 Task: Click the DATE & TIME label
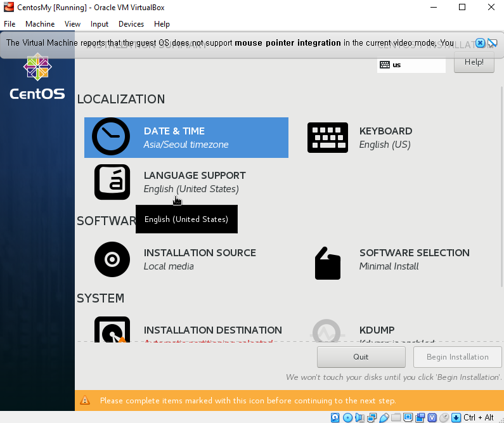pos(174,131)
